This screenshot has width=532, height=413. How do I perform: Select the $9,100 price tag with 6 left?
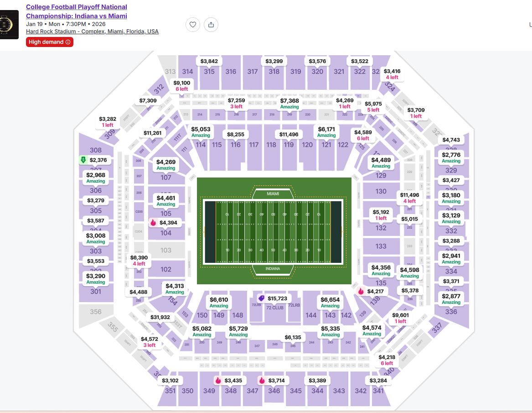coord(181,85)
